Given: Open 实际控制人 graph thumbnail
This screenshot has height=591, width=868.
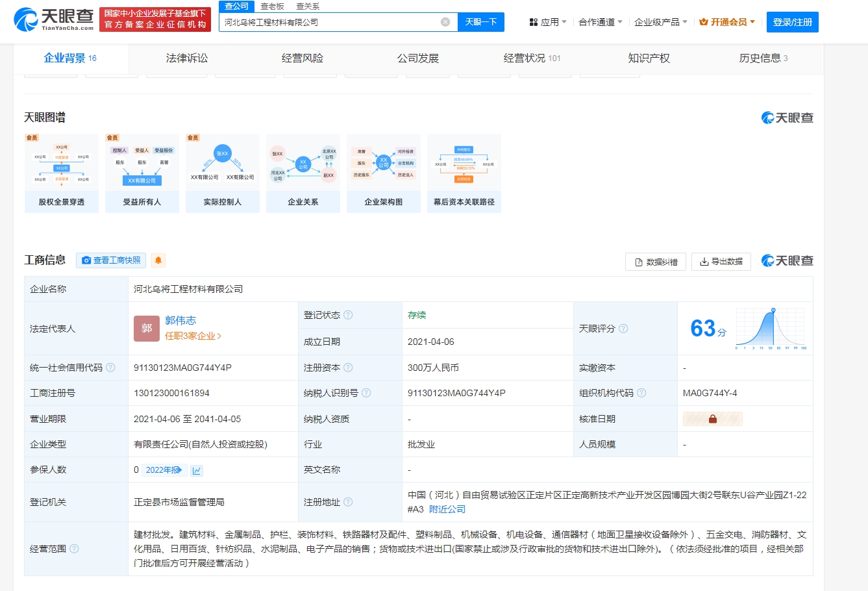Looking at the screenshot, I should (223, 173).
